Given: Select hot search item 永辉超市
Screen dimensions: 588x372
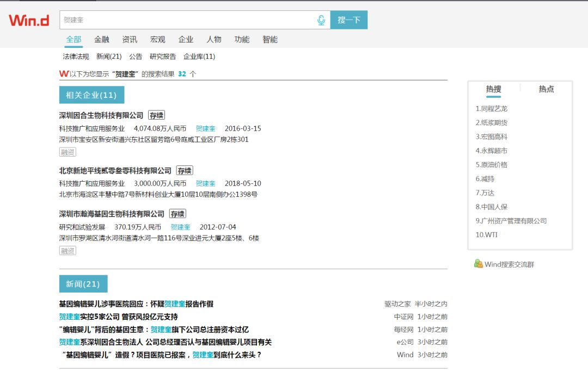Looking at the screenshot, I should (x=491, y=151).
